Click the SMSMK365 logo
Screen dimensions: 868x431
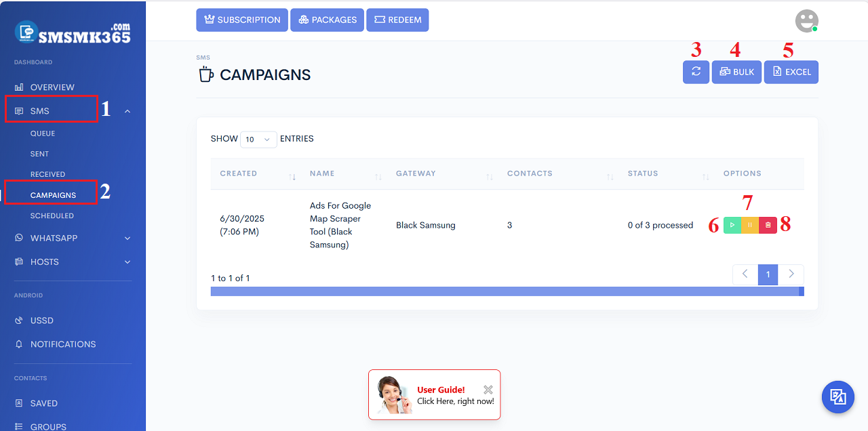73,33
